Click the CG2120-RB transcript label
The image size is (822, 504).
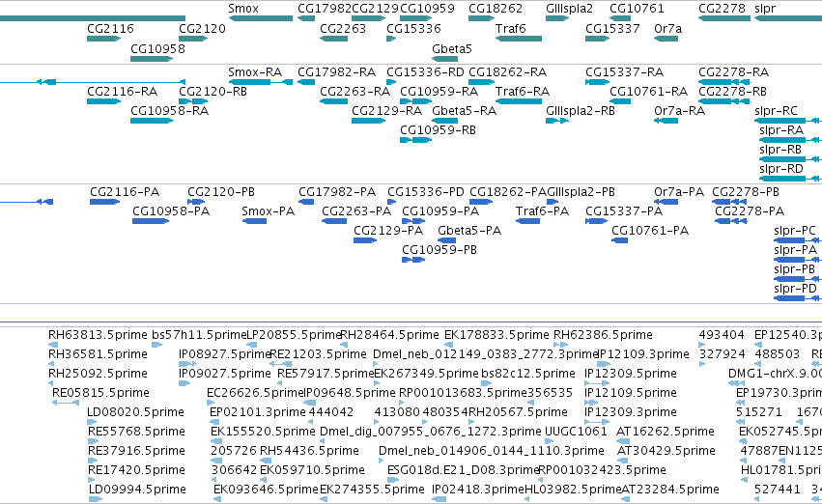click(213, 92)
